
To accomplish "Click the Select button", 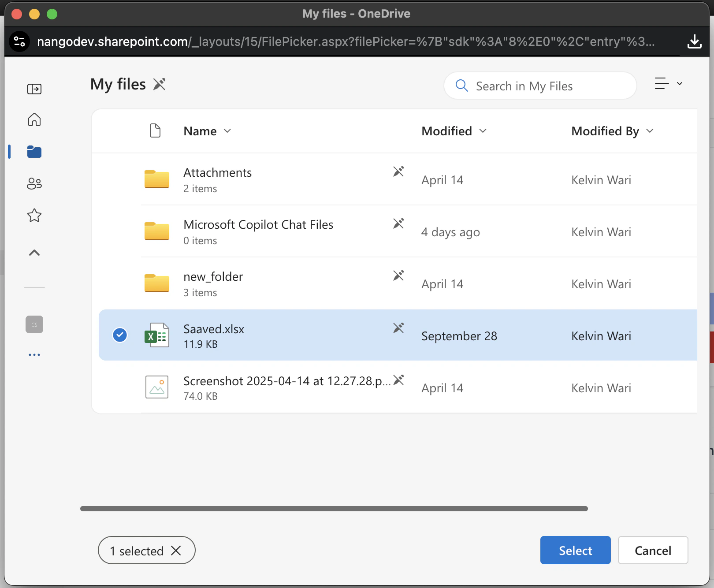I will point(575,550).
